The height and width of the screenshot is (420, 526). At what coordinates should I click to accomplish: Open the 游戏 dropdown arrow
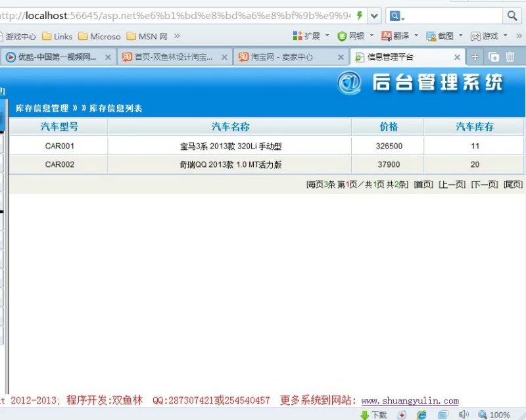click(505, 35)
